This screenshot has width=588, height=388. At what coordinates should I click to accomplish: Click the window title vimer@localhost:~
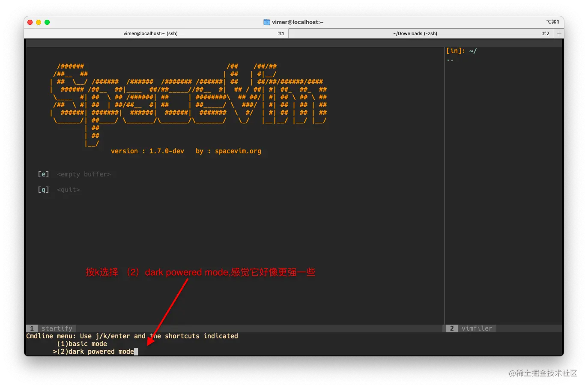pyautogui.click(x=298, y=22)
